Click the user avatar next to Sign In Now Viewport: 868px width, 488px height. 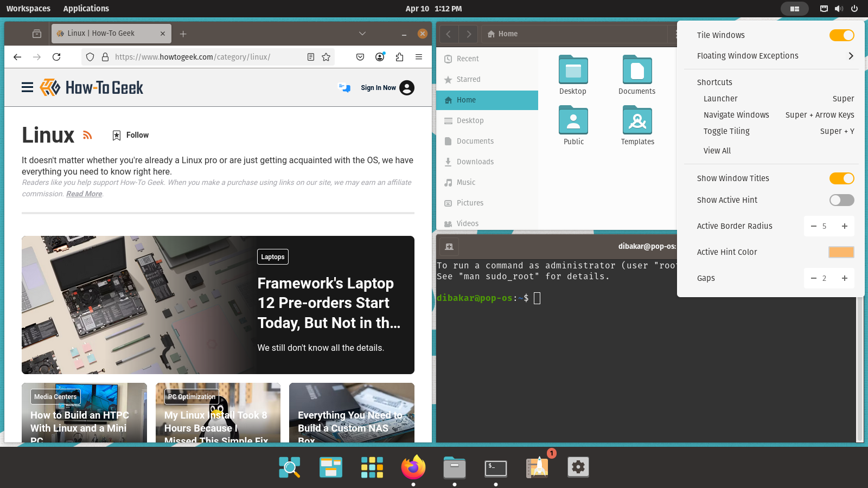[x=407, y=88]
